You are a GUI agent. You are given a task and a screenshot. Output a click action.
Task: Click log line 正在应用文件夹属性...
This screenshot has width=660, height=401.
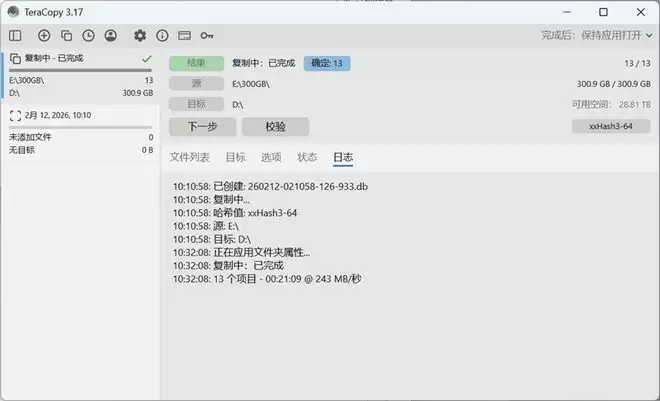coord(241,252)
